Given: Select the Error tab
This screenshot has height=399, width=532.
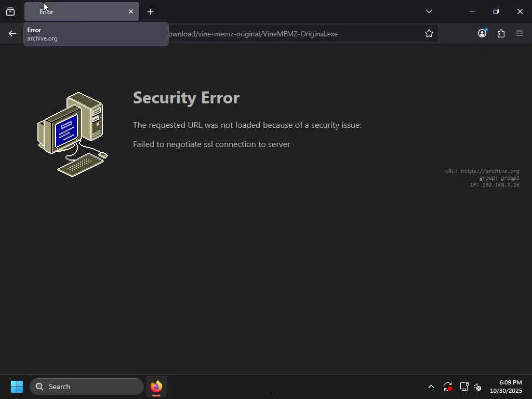Looking at the screenshot, I should coord(82,11).
